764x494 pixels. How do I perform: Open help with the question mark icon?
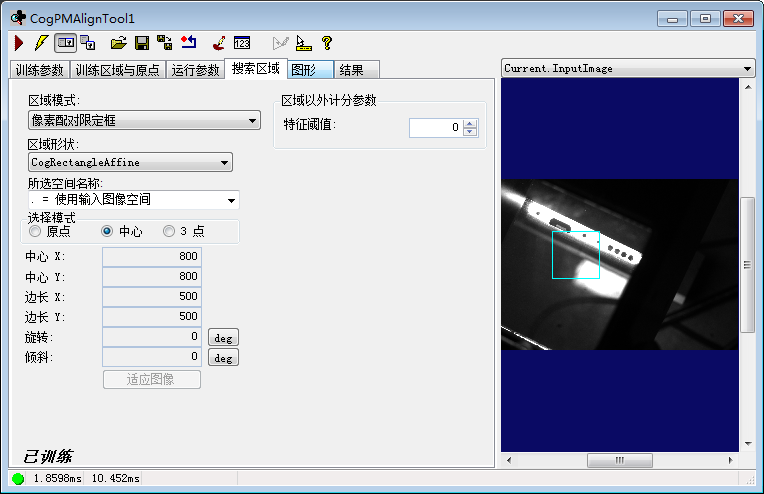tap(326, 43)
